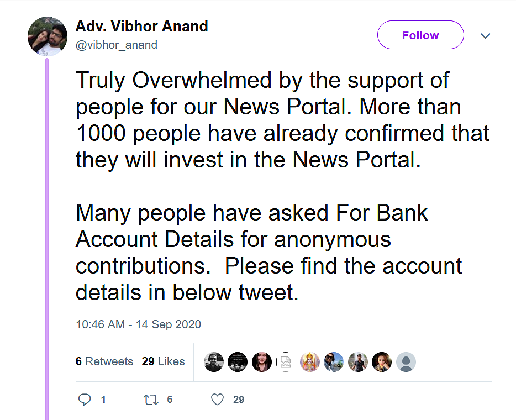Open the 10:46 AM - 14 Sep 2020 timestamp
This screenshot has width=516, height=420.
point(138,324)
